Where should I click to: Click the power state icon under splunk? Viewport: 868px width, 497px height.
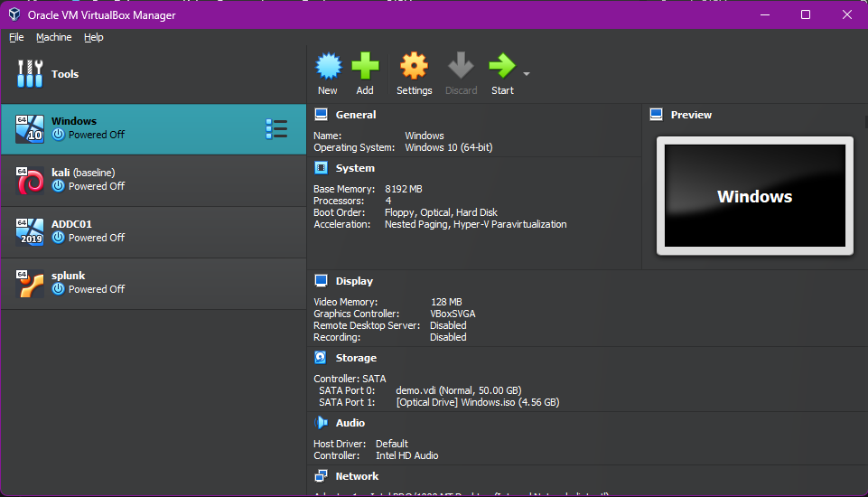pyautogui.click(x=58, y=289)
